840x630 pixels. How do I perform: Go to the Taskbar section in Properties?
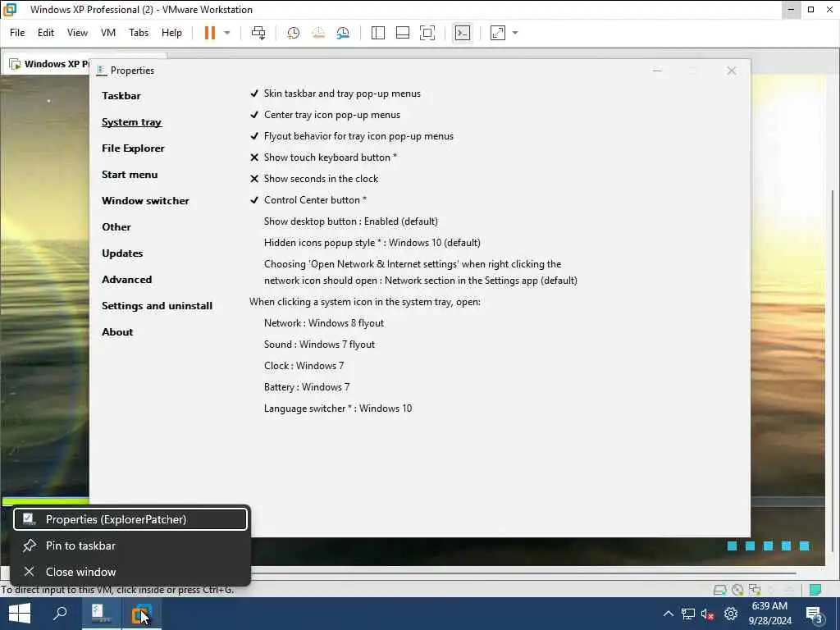click(121, 96)
